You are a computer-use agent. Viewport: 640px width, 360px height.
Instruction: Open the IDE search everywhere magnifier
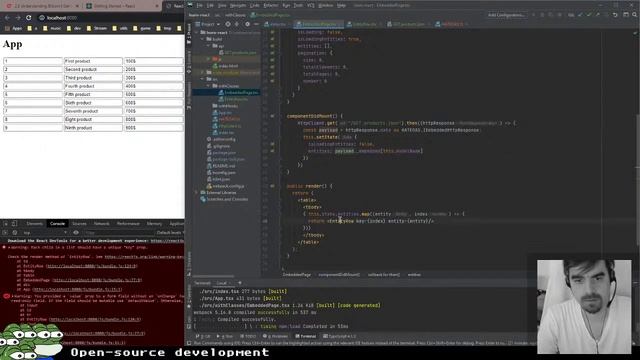(x=635, y=15)
